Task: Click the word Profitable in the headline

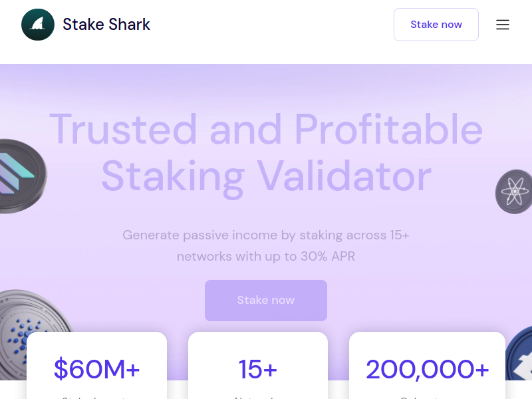Action: 388,129
